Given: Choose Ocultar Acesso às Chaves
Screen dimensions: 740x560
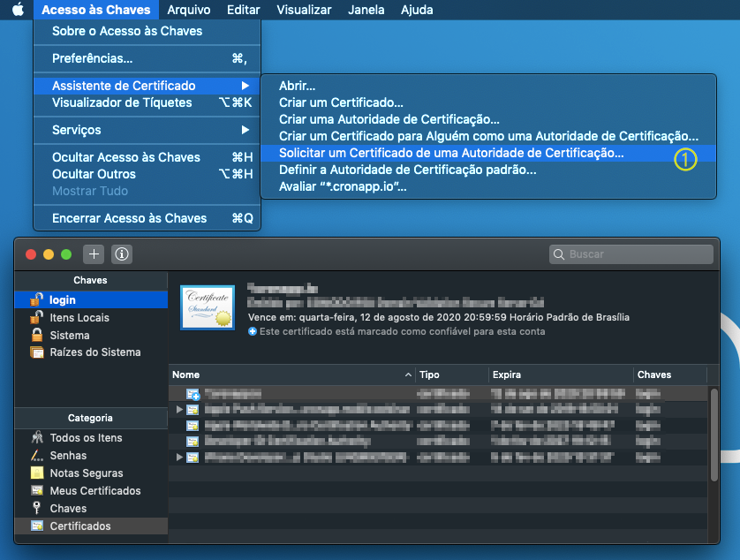Looking at the screenshot, I should 147,157.
